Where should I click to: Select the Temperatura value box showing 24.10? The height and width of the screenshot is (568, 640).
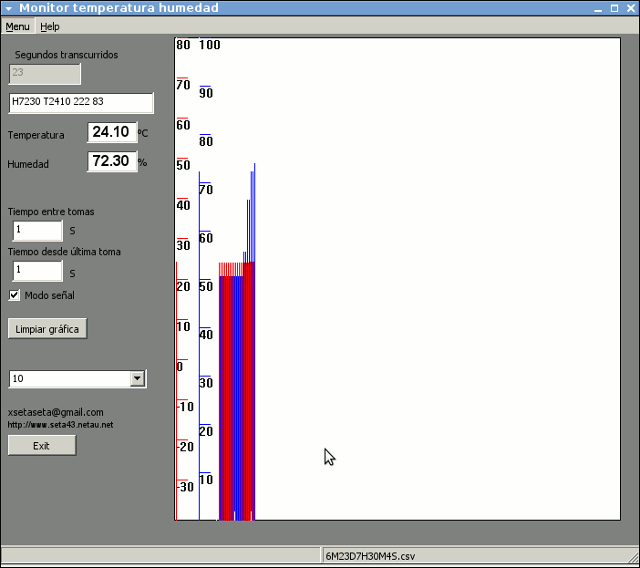coord(111,132)
